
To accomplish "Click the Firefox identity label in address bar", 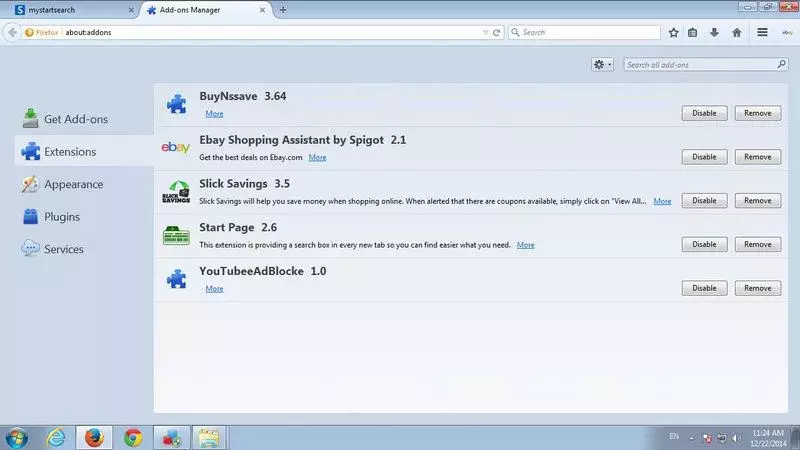I will coord(42,32).
